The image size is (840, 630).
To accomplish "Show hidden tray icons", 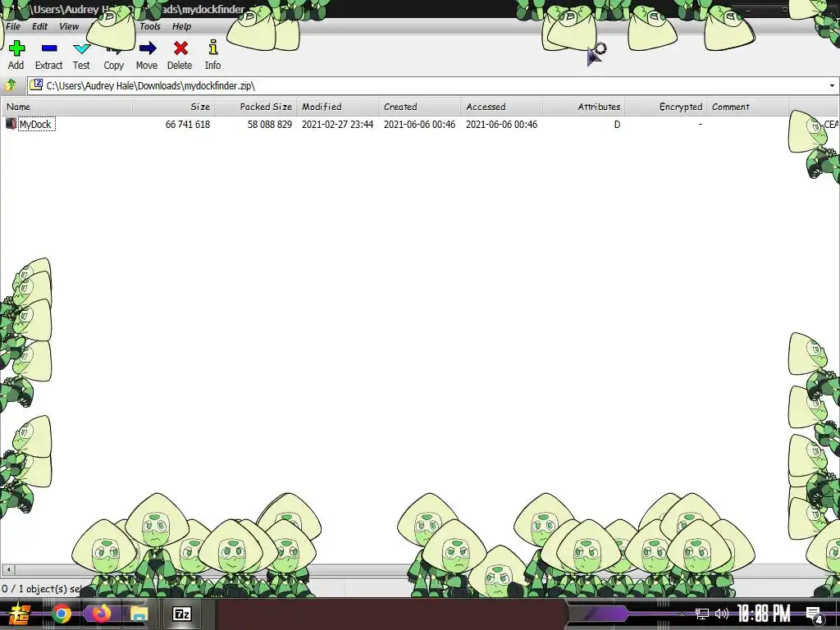I will 682,614.
